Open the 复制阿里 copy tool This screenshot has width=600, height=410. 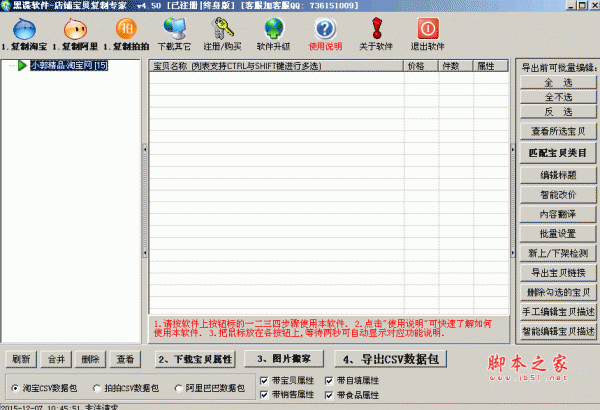click(x=75, y=34)
